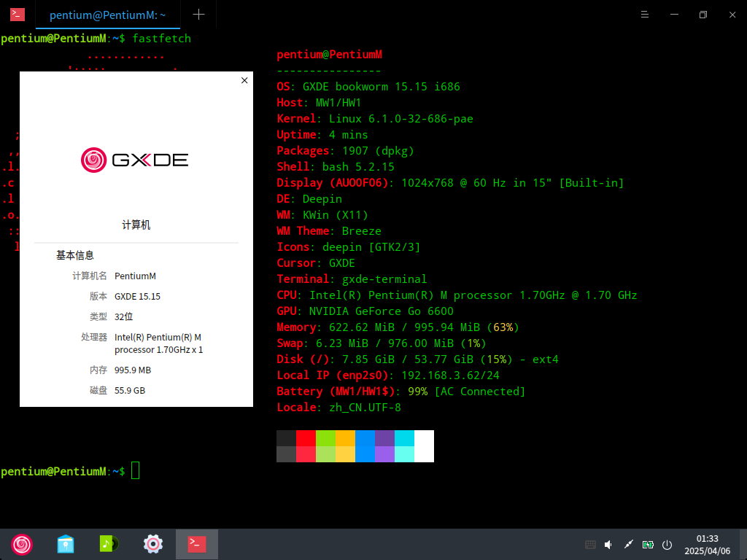
Task: Open a new terminal tab with the plus button
Action: [198, 15]
